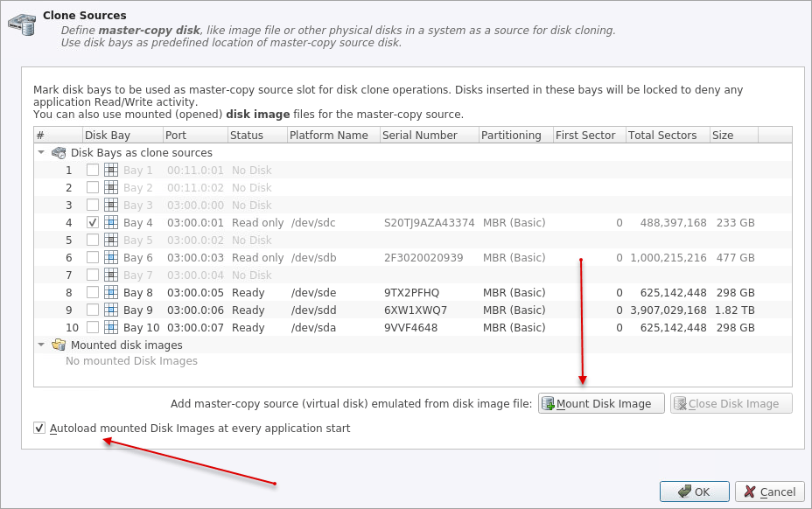Sort by the # column header

58,136
